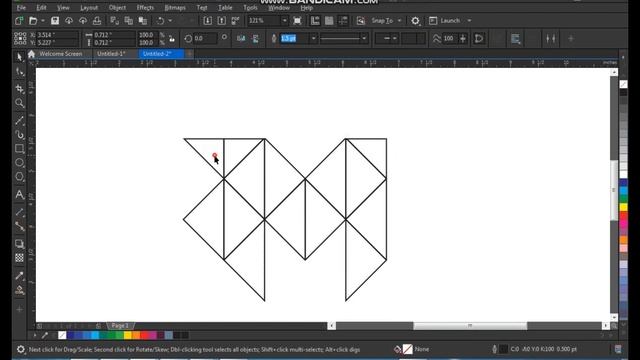Select the Interactive Fill tool
This screenshot has width=640, height=360.
click(19, 290)
